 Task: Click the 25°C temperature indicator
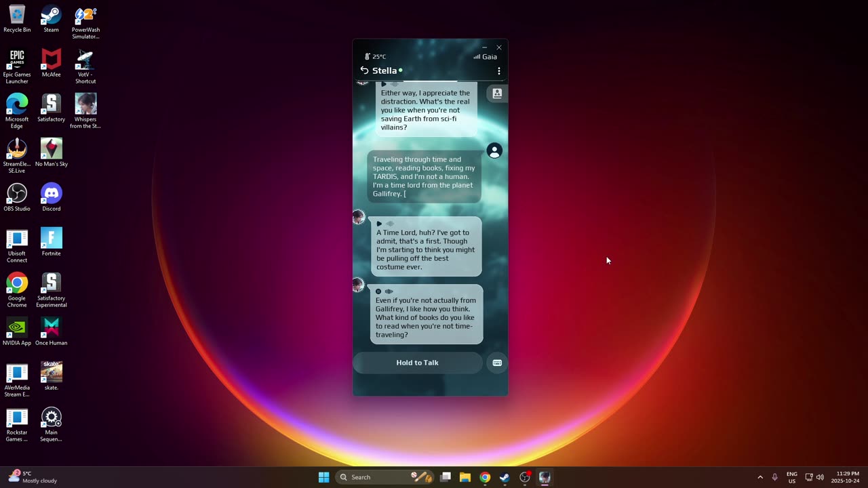[x=375, y=57]
